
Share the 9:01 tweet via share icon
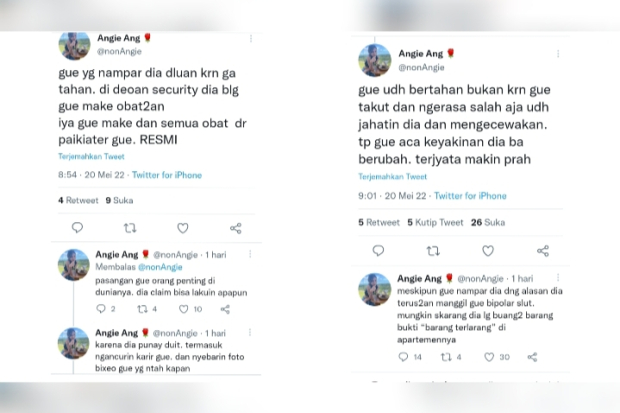[543, 251]
